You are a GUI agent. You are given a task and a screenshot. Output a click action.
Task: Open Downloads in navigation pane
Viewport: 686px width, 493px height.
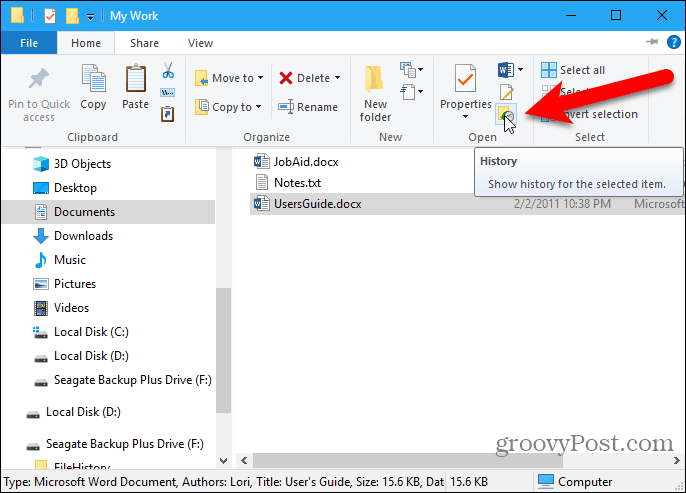tap(73, 236)
